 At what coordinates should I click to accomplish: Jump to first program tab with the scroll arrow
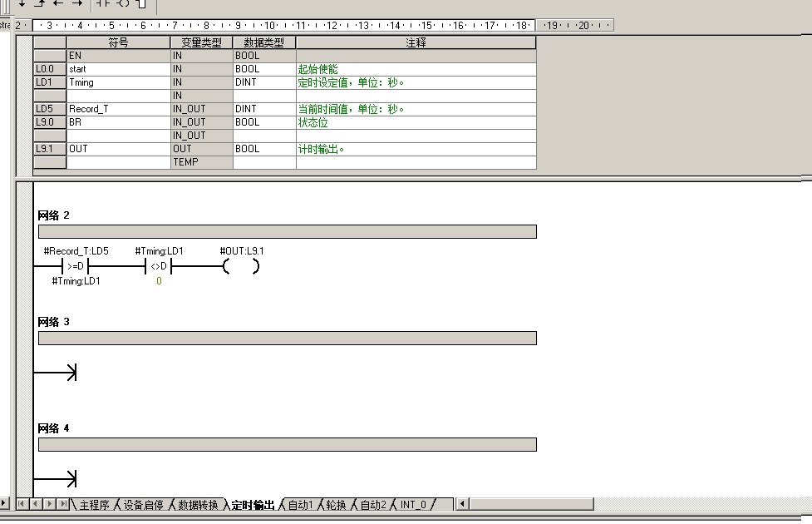(x=22, y=503)
